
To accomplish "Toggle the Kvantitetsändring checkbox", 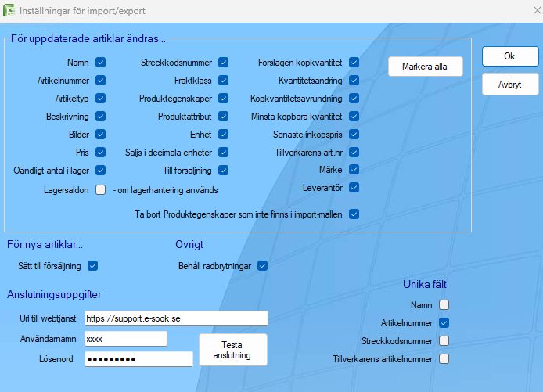I will pyautogui.click(x=354, y=81).
